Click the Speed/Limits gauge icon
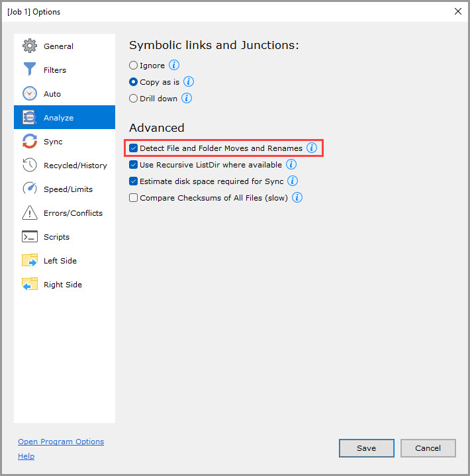Screen dimensions: 470x476 click(x=30, y=189)
